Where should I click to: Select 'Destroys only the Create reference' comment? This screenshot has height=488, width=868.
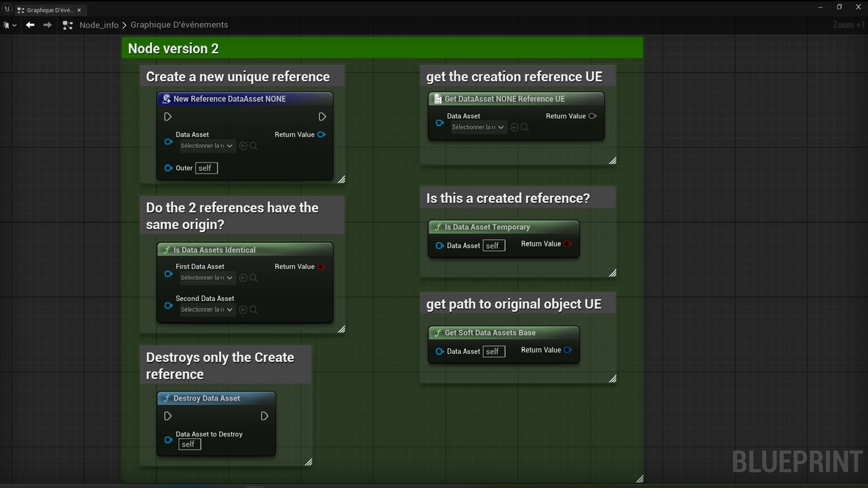(226, 365)
